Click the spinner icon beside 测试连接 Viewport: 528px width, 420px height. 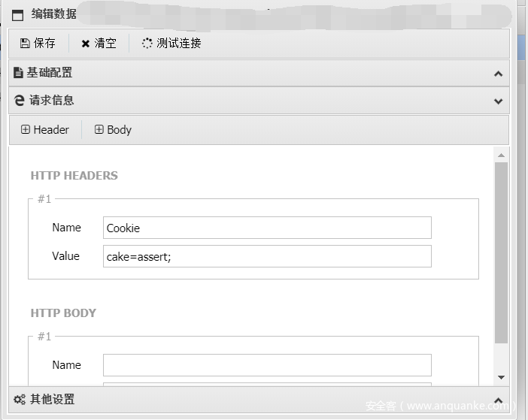tap(147, 44)
